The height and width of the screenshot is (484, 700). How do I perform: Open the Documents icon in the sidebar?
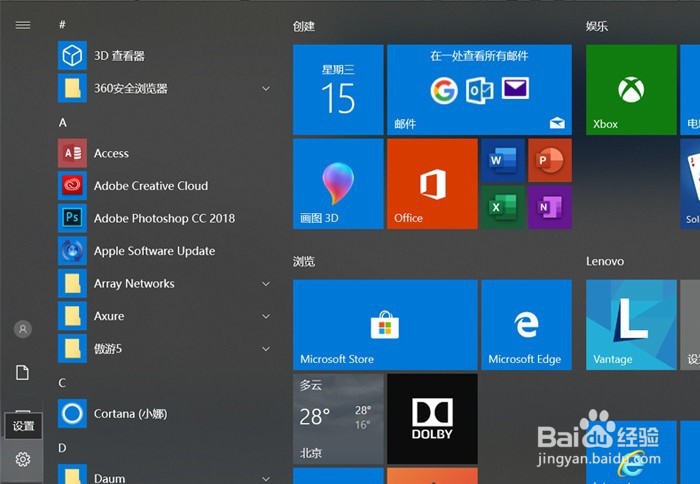(23, 372)
